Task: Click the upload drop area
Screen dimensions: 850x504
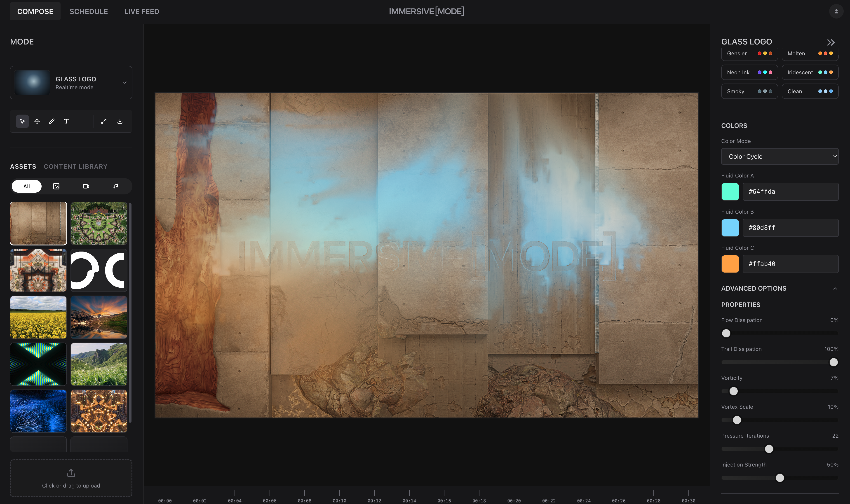Action: [x=71, y=478]
